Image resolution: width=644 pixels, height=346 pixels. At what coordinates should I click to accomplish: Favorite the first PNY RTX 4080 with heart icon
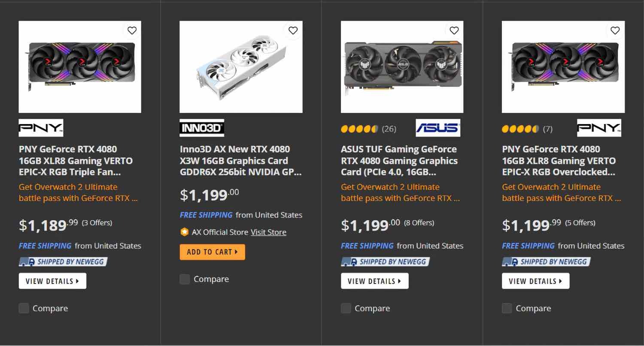[132, 30]
